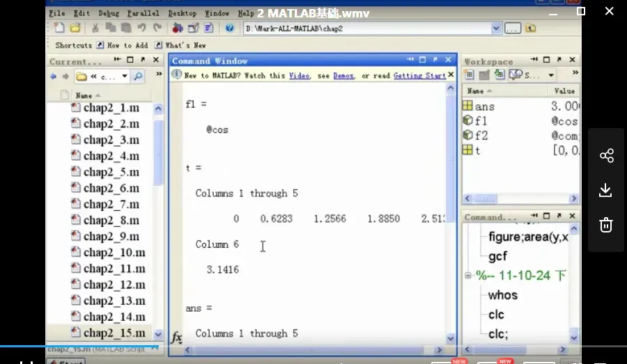Click the Current Folder search magnifier icon
The width and height of the screenshot is (627, 364).
(138, 77)
